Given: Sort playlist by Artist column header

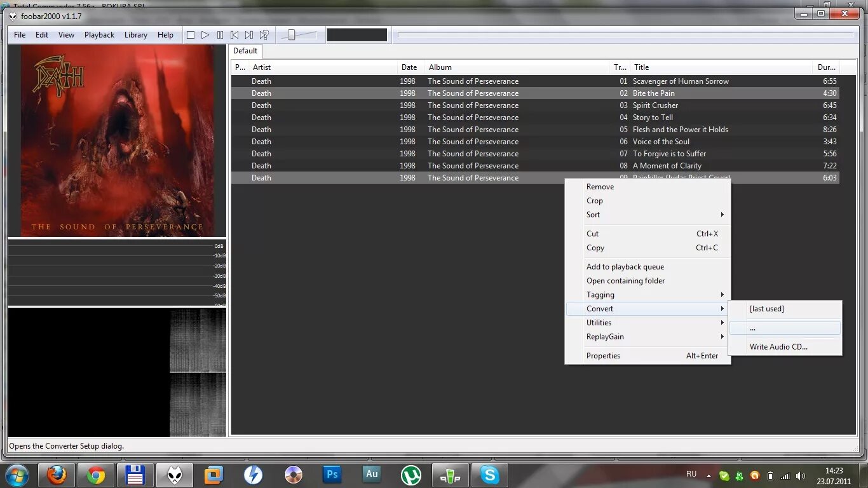Looking at the screenshot, I should coord(324,67).
